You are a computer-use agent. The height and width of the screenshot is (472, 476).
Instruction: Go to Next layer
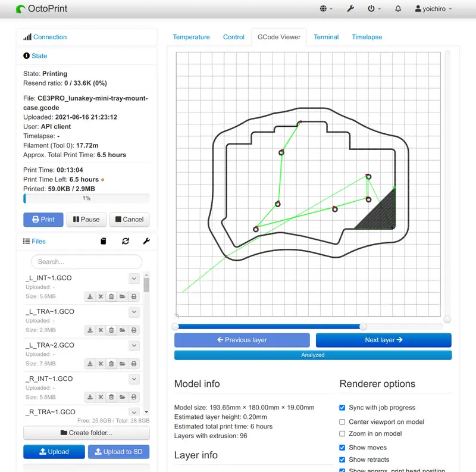point(383,340)
